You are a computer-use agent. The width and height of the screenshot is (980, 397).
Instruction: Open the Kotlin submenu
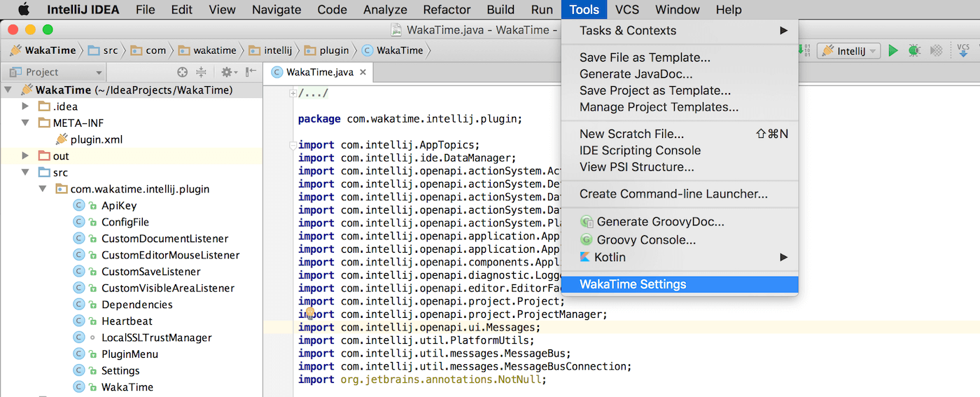coord(610,257)
